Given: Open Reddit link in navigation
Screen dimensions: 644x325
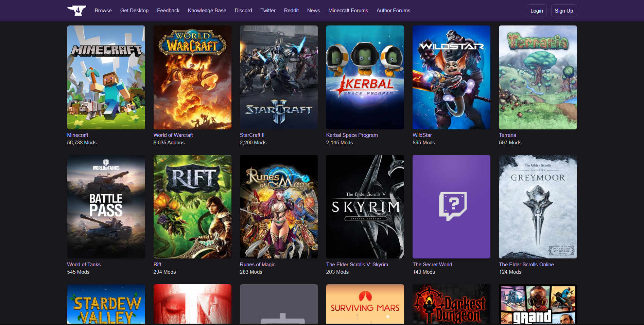Looking at the screenshot, I should point(291,11).
